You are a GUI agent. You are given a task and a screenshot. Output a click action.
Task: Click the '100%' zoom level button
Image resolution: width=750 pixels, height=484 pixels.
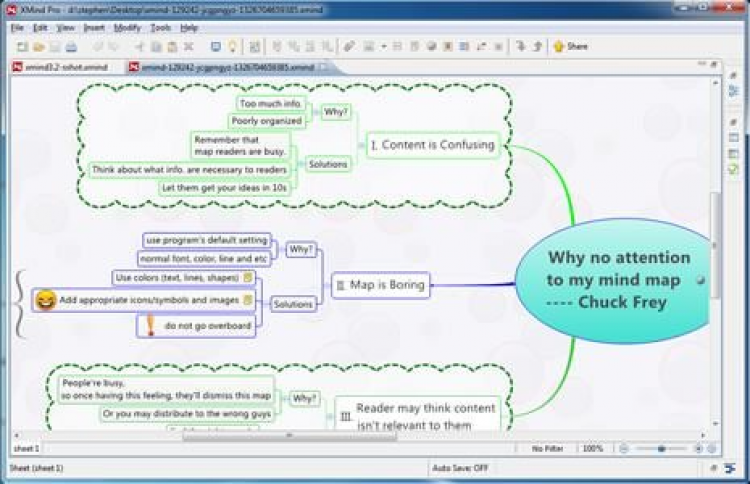[593, 449]
